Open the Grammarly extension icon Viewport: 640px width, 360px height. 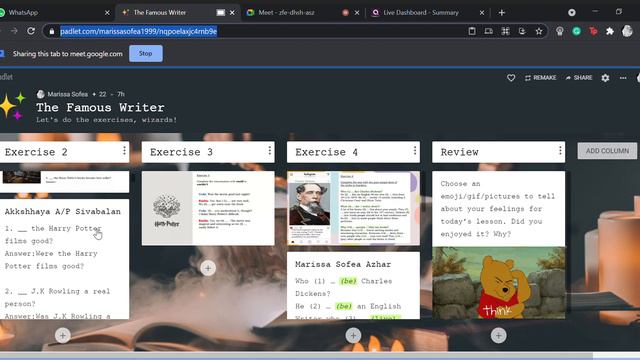(576, 31)
